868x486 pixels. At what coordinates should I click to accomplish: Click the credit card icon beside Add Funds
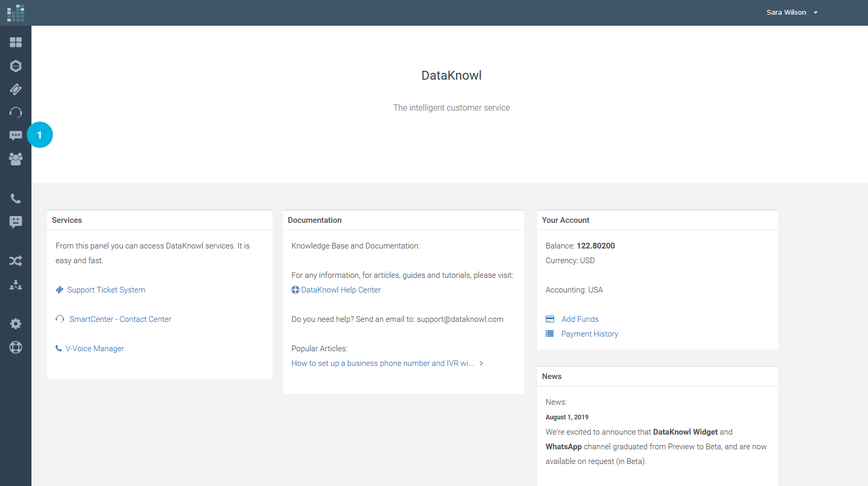[x=550, y=319]
